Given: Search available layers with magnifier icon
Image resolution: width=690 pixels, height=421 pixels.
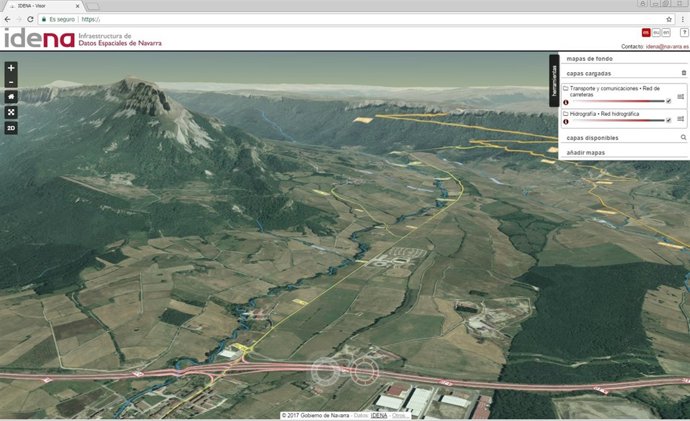Looking at the screenshot, I should 684,137.
